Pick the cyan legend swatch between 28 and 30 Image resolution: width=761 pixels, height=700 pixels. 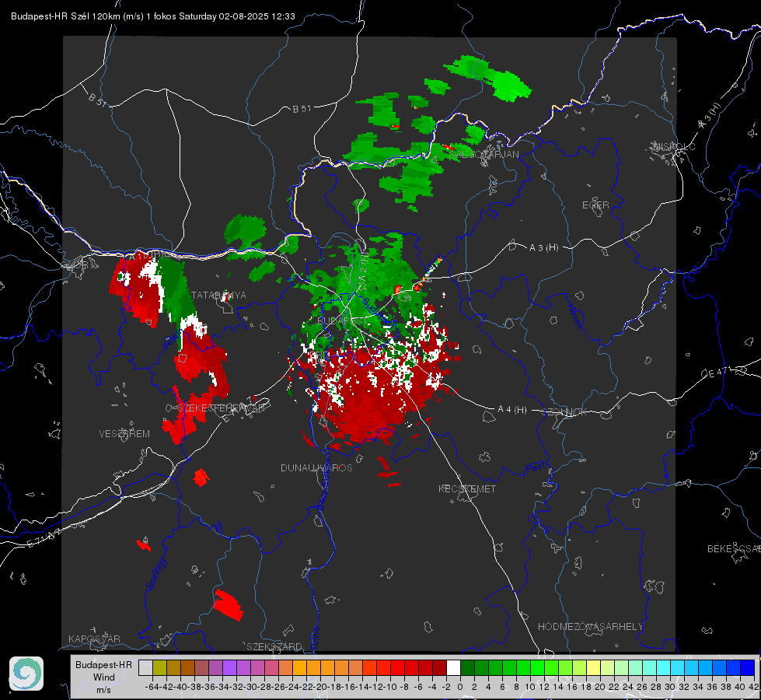[664, 668]
